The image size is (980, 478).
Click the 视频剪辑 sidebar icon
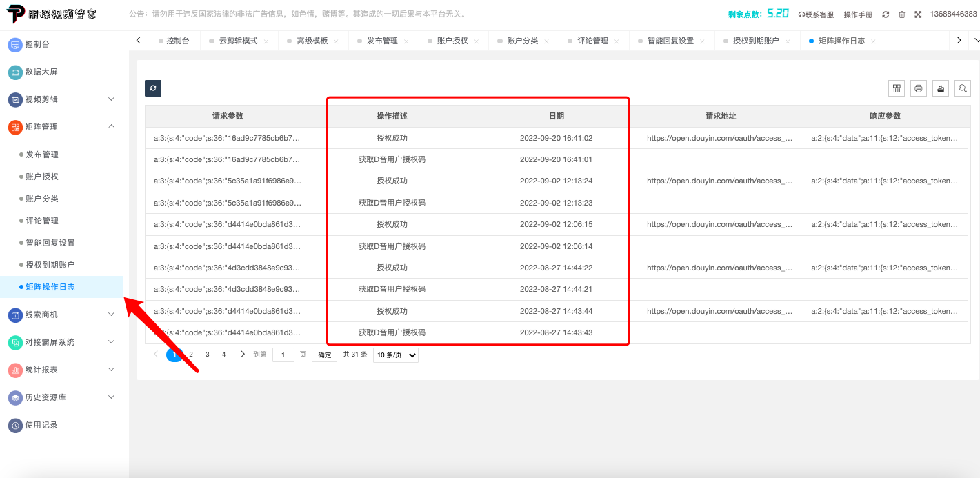coord(15,100)
